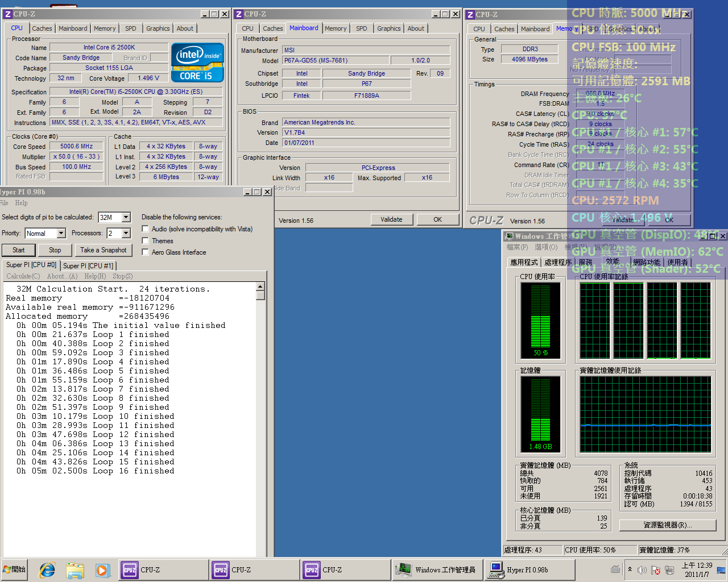728x582 pixels.
Task: Open Graphics tab in CPU-Z CPU window
Action: [x=158, y=28]
